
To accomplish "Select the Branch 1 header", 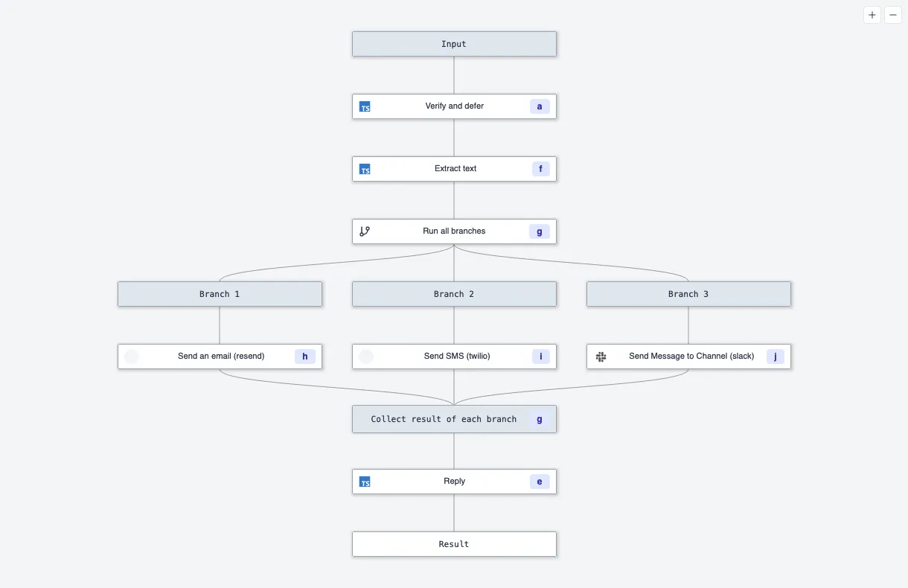I will [x=220, y=294].
